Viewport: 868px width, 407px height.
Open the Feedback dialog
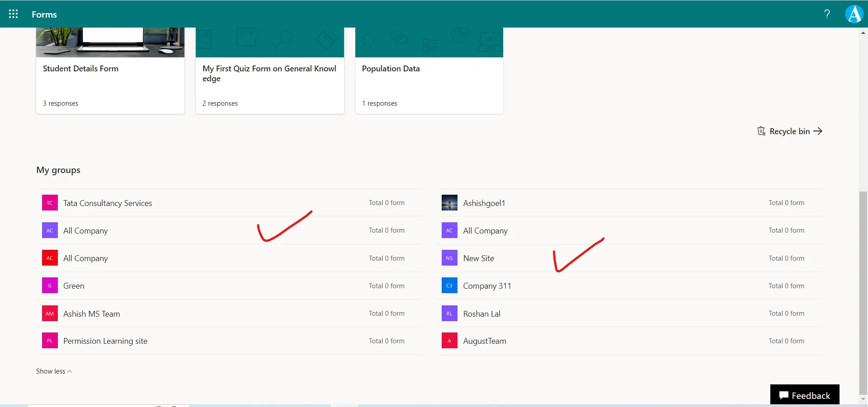point(805,394)
